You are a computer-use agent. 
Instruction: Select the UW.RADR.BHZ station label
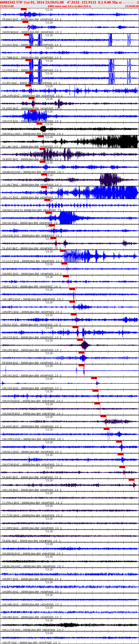[x=32, y=414]
